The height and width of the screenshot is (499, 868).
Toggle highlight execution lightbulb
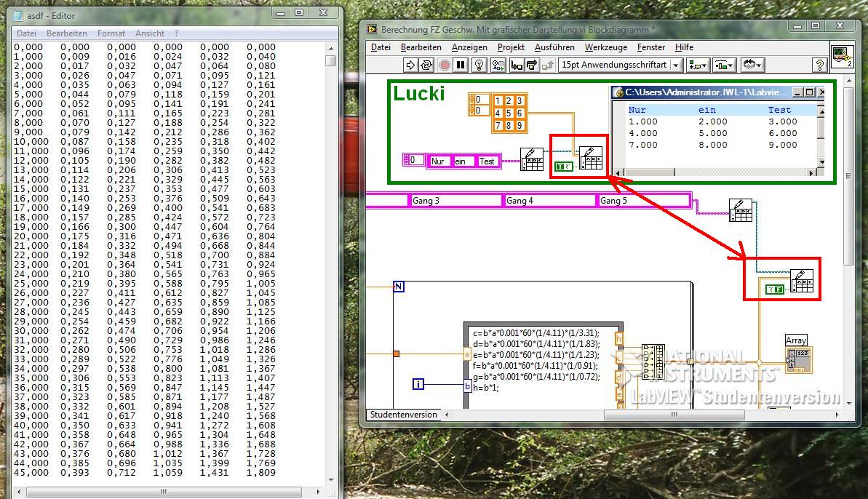pyautogui.click(x=479, y=65)
